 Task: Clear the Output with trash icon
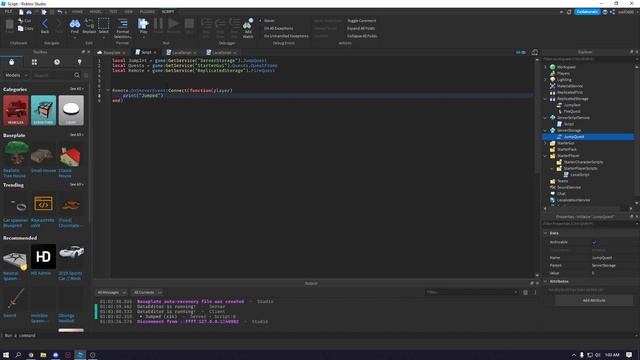point(525,292)
